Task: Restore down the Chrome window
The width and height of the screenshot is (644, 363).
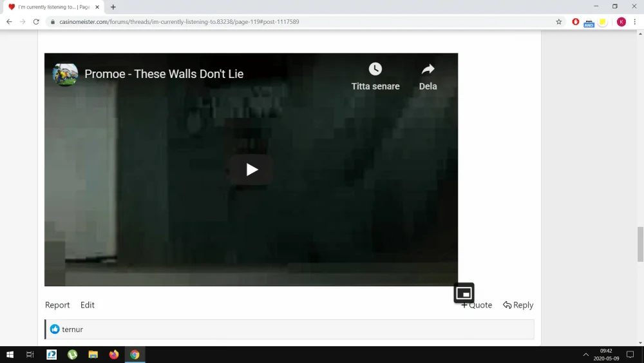Action: coord(615,6)
